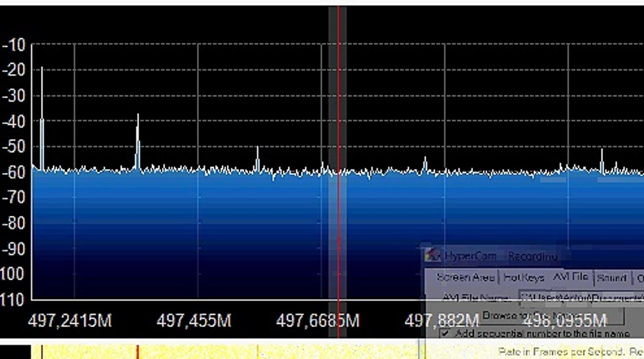The height and width of the screenshot is (359, 644).
Task: Click the -90 dB scale label
Action: tap(13, 248)
